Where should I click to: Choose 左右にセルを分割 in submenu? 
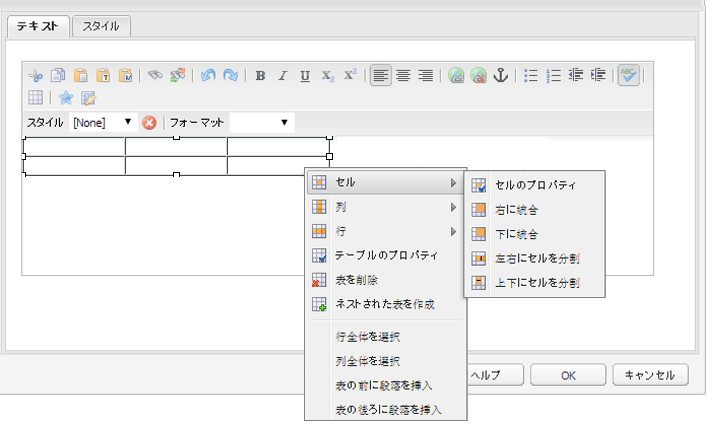pyautogui.click(x=535, y=259)
